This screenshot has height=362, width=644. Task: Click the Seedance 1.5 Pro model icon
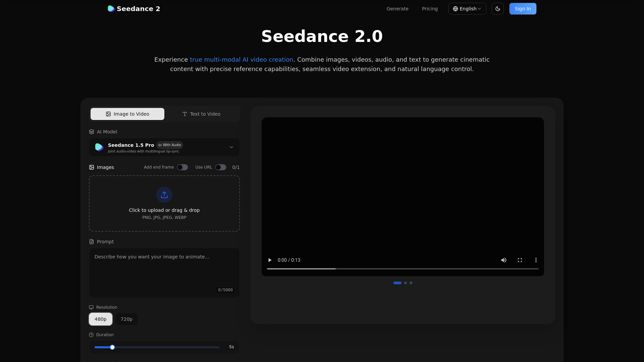pos(99,147)
